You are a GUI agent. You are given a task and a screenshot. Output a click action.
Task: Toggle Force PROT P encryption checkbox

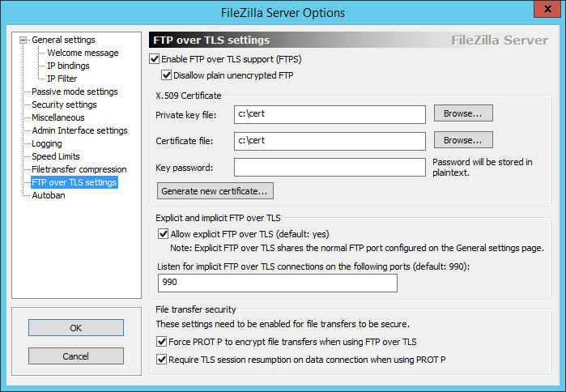[164, 342]
